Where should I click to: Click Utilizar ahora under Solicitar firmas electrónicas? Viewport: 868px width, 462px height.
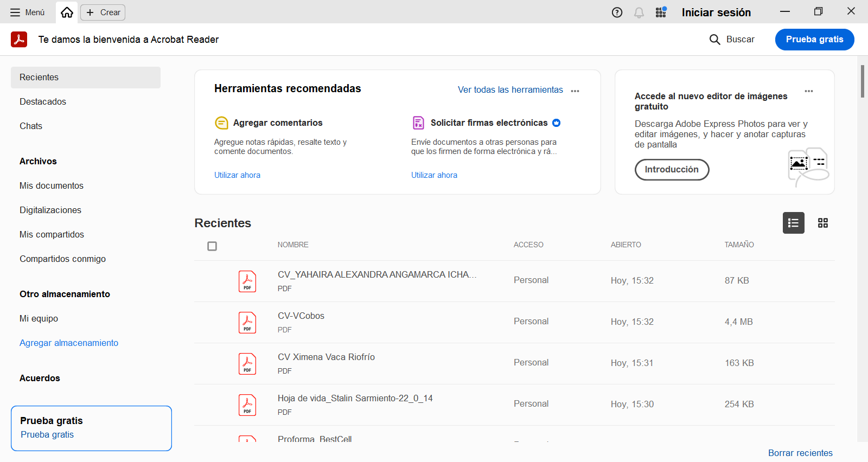434,175
